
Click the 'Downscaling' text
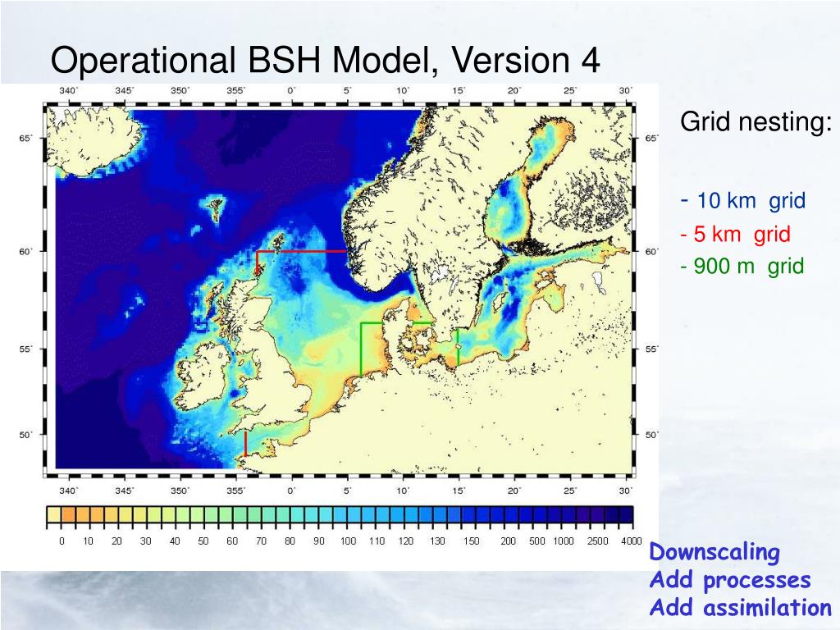714,553
